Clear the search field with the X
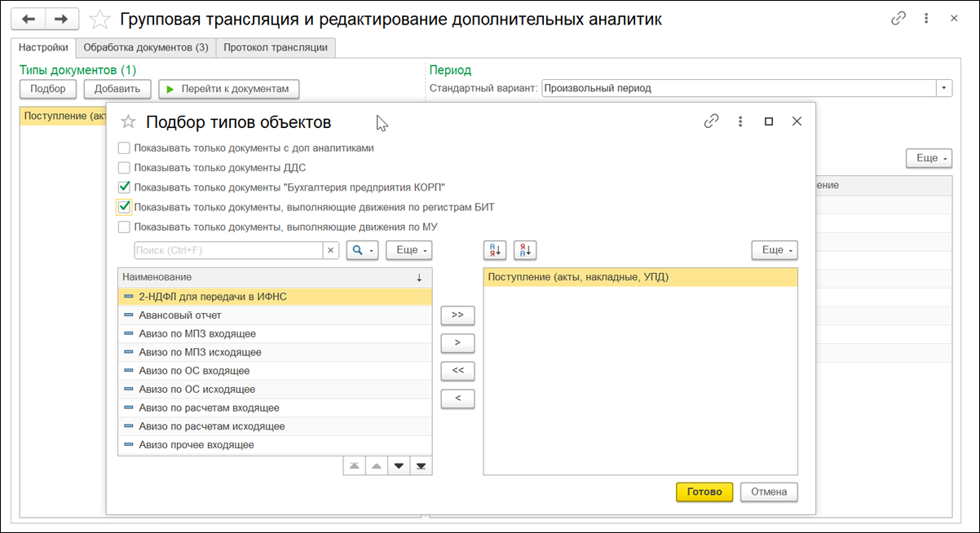The image size is (980, 533). click(x=331, y=250)
